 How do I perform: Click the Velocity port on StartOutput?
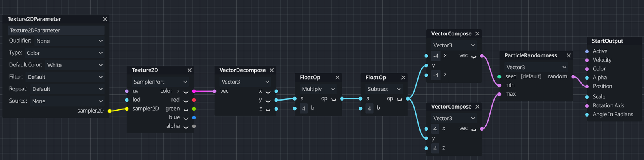587,60
